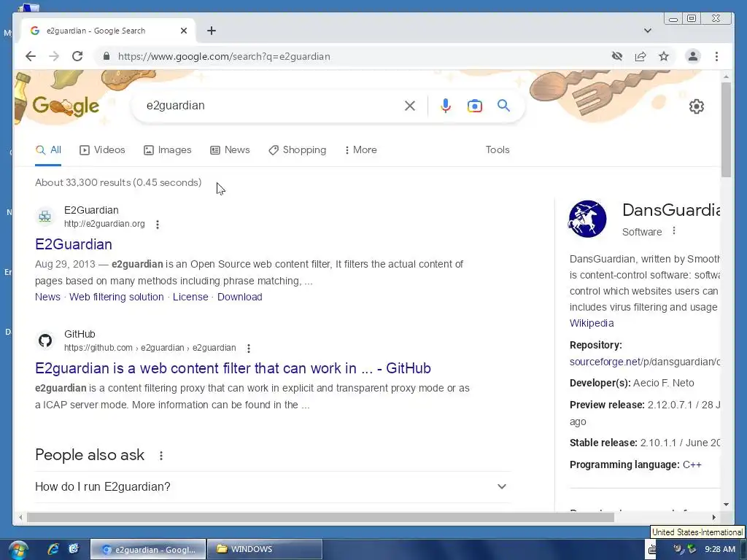Open options dots for e2guardian.org result
The width and height of the screenshot is (747, 560).
(x=158, y=225)
